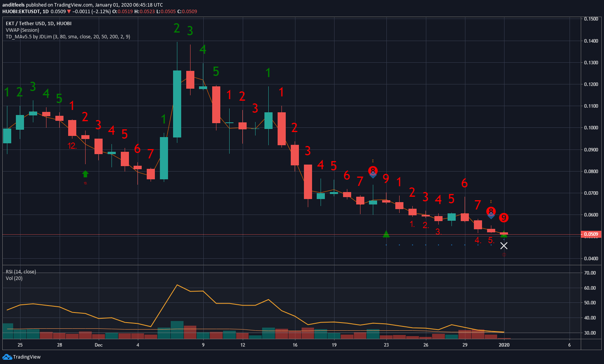Image resolution: width=604 pixels, height=364 pixels.
Task: Click the tall green Dec 7 candle body
Action: [x=177, y=104]
